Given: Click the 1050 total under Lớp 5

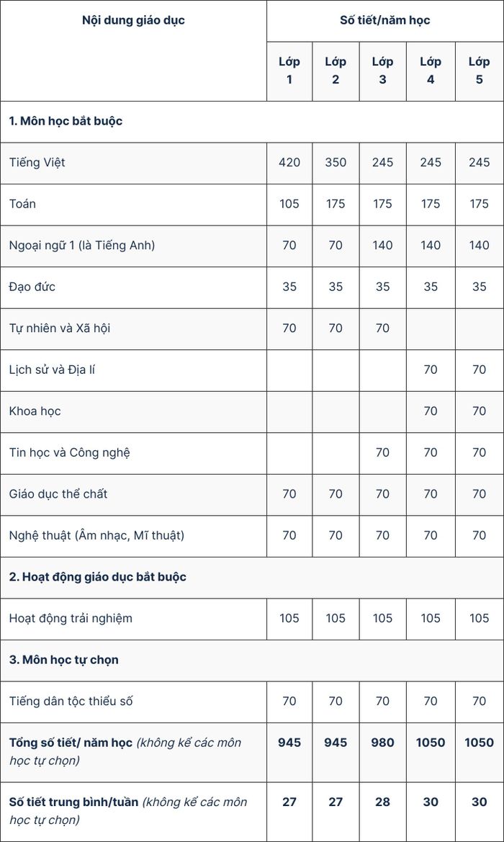Looking at the screenshot, I should [x=480, y=743].
